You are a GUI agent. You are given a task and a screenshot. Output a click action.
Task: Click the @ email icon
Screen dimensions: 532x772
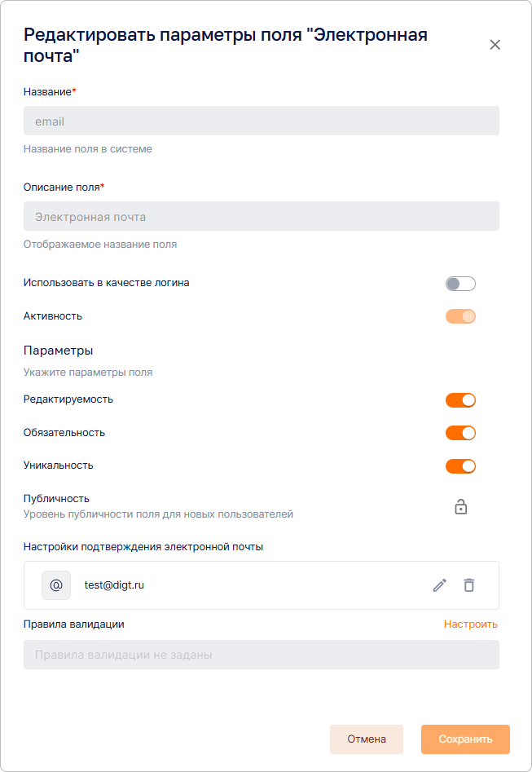[x=56, y=585]
